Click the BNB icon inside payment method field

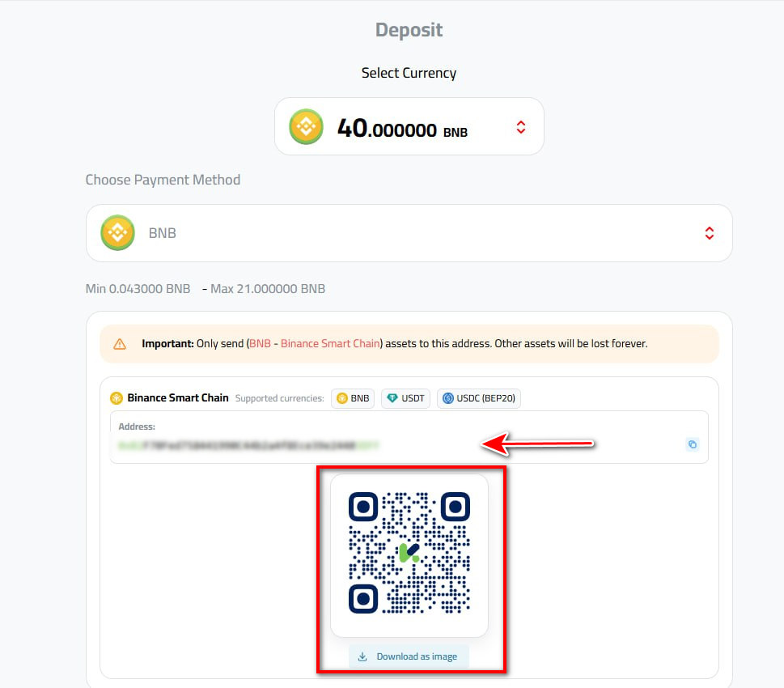(x=117, y=232)
